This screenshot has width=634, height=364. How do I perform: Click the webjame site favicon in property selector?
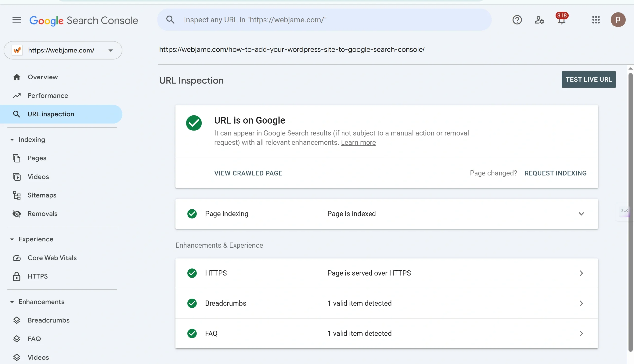click(x=17, y=50)
